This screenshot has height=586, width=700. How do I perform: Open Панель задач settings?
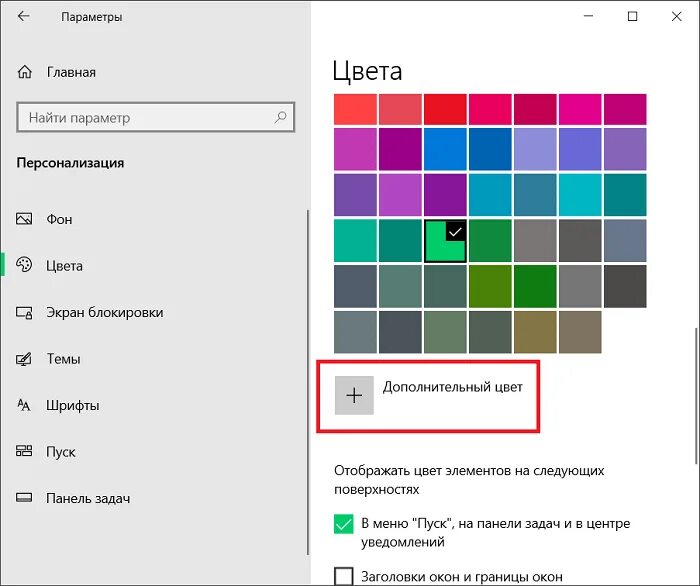tap(88, 499)
